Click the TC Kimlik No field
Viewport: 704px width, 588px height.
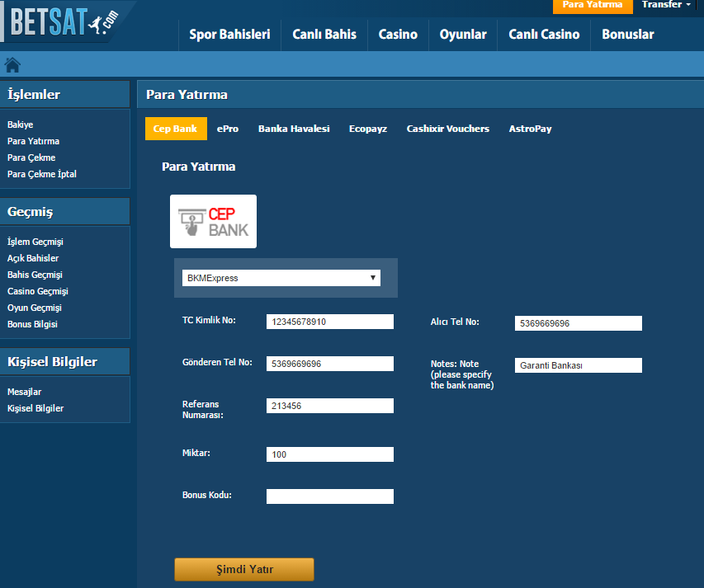point(330,322)
